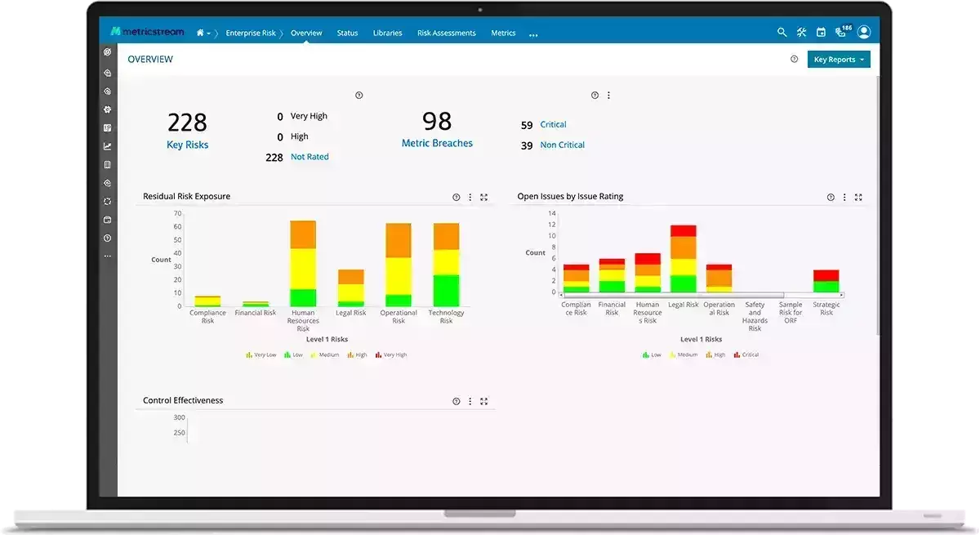Switch to the Risk Assessments tab
The width and height of the screenshot is (980, 535).
446,33
